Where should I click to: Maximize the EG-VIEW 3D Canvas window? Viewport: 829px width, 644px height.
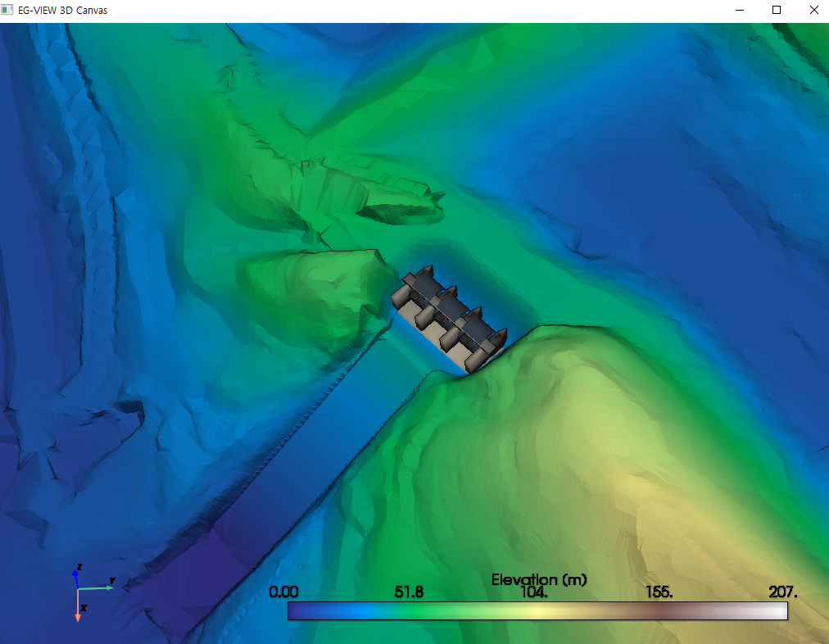click(777, 10)
